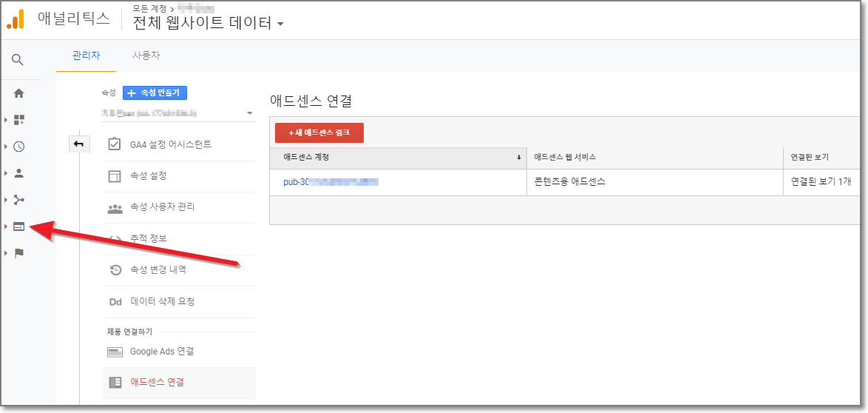The width and height of the screenshot is (868, 413).
Task: Click + 새 애드센스 링크 button
Action: 319,133
